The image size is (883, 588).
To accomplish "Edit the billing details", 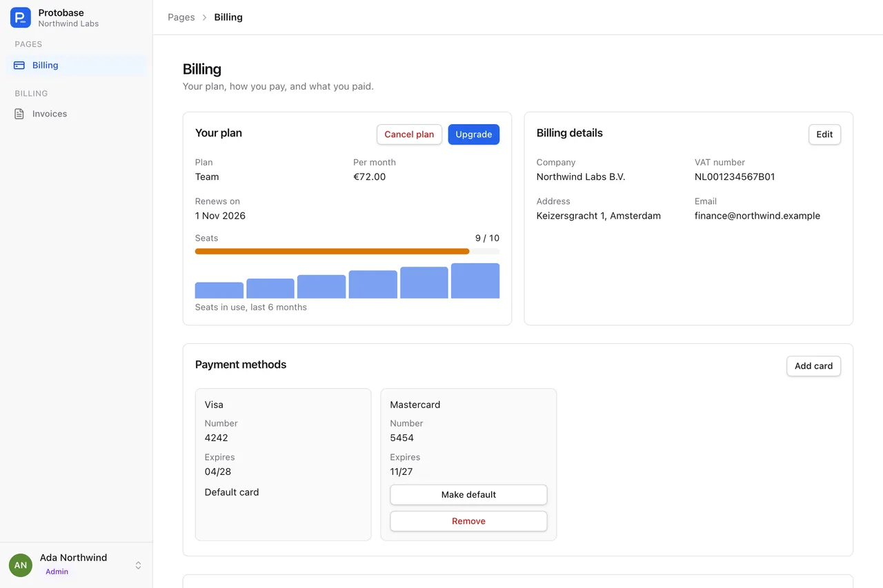I will tap(824, 134).
